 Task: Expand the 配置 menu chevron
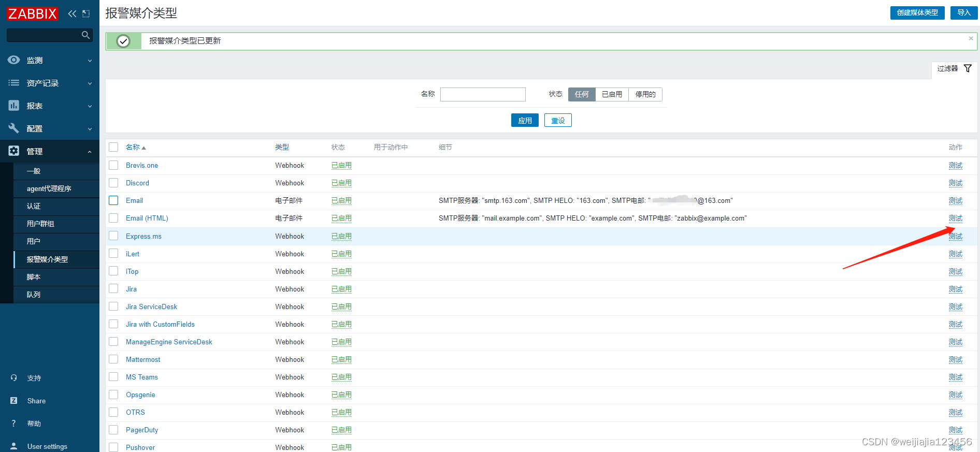[90, 129]
